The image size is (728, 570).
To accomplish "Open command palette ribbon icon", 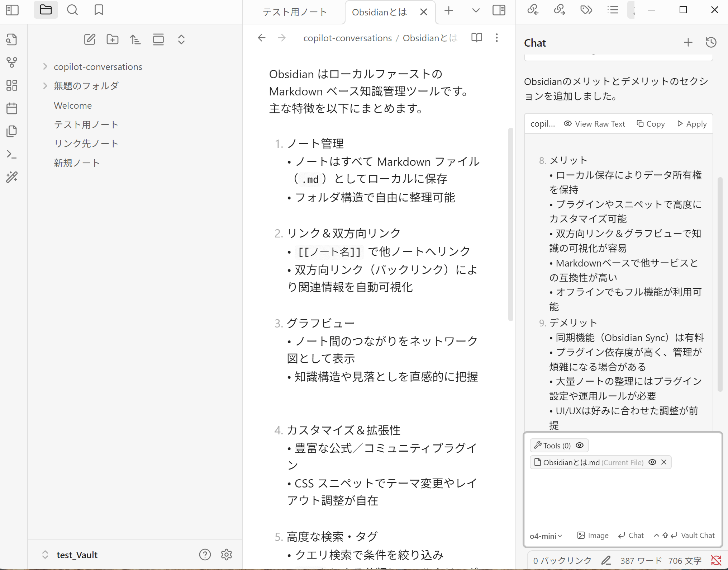I will click(x=12, y=154).
